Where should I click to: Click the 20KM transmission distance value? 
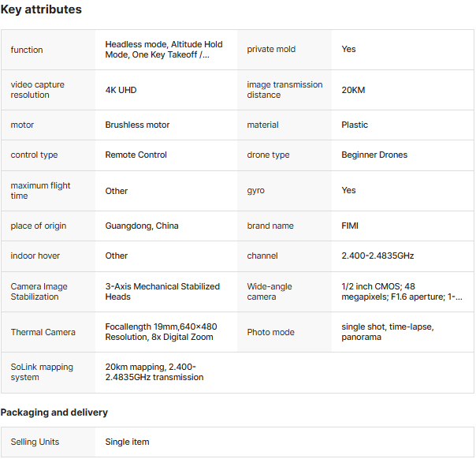point(353,90)
